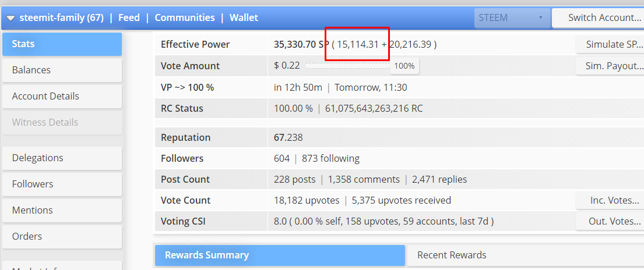Click the 'Tomorrow, 11:30' text
The width and height of the screenshot is (644, 270).
[x=371, y=87]
